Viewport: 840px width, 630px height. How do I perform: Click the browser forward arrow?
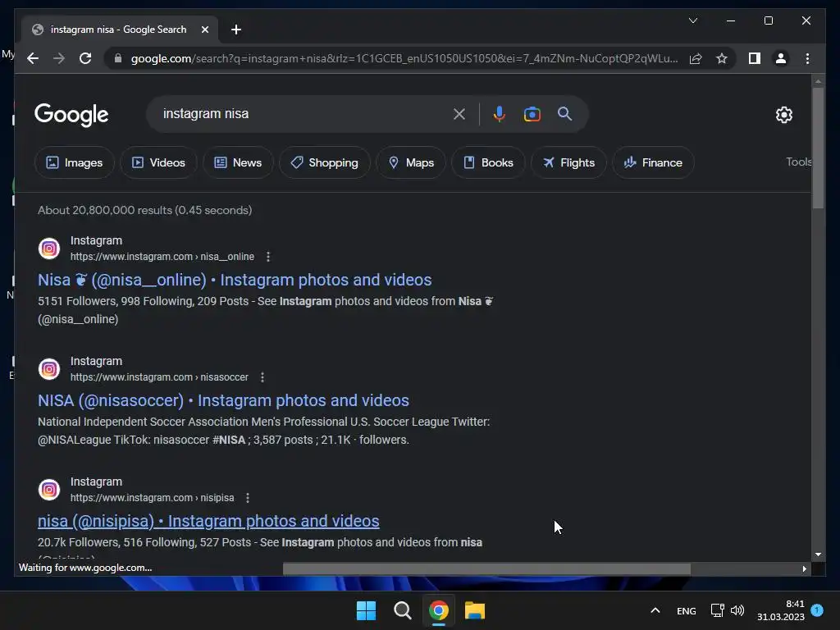coord(59,58)
